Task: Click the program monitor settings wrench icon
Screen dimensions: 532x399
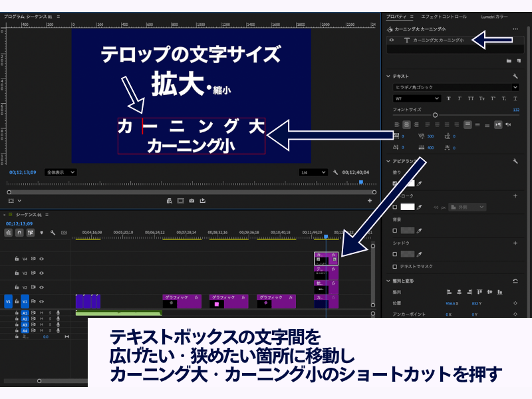Action: (x=336, y=172)
